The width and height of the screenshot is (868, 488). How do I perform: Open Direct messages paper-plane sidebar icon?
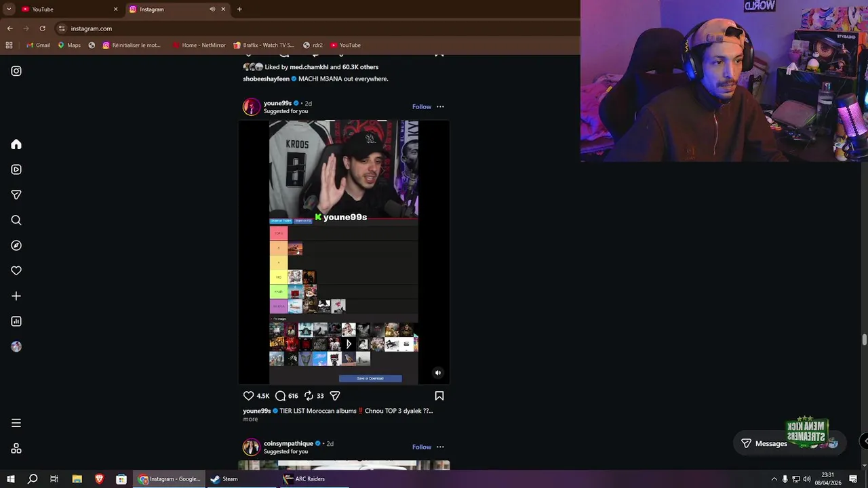click(16, 195)
